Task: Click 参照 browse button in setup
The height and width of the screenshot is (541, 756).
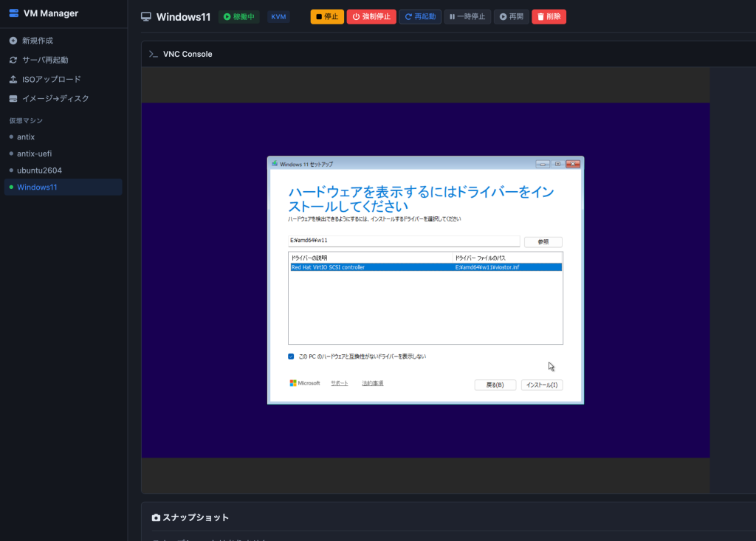Action: click(x=543, y=241)
